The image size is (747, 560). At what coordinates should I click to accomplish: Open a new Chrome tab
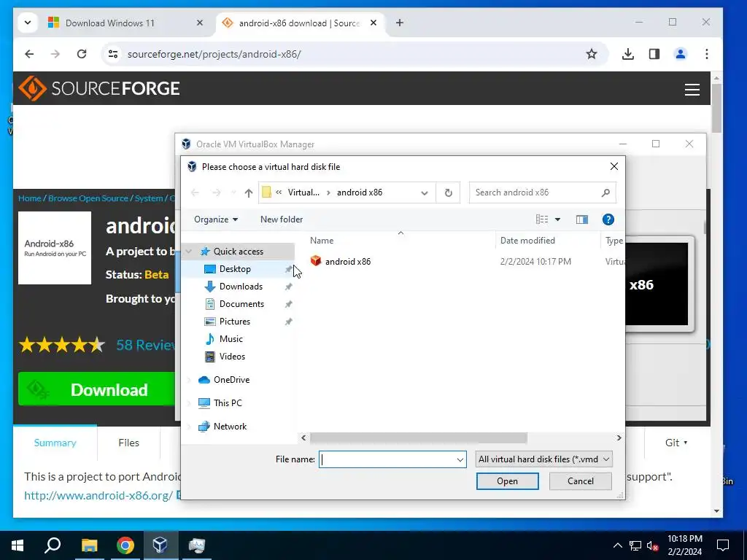point(400,23)
